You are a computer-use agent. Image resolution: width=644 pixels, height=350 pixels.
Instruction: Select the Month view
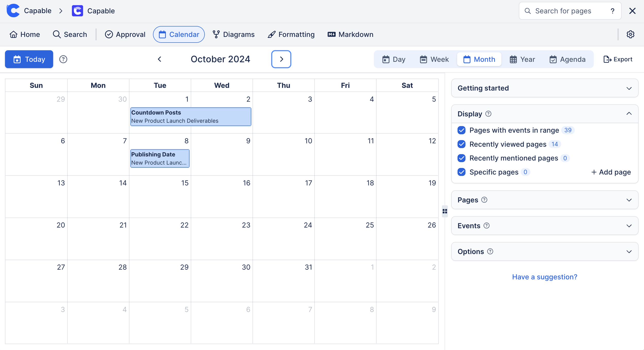click(479, 59)
